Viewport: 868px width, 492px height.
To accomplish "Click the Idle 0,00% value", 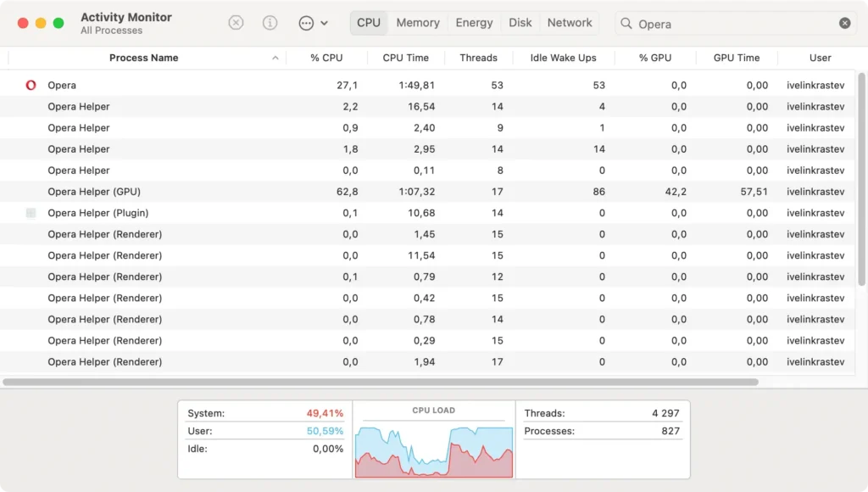I will click(x=328, y=449).
